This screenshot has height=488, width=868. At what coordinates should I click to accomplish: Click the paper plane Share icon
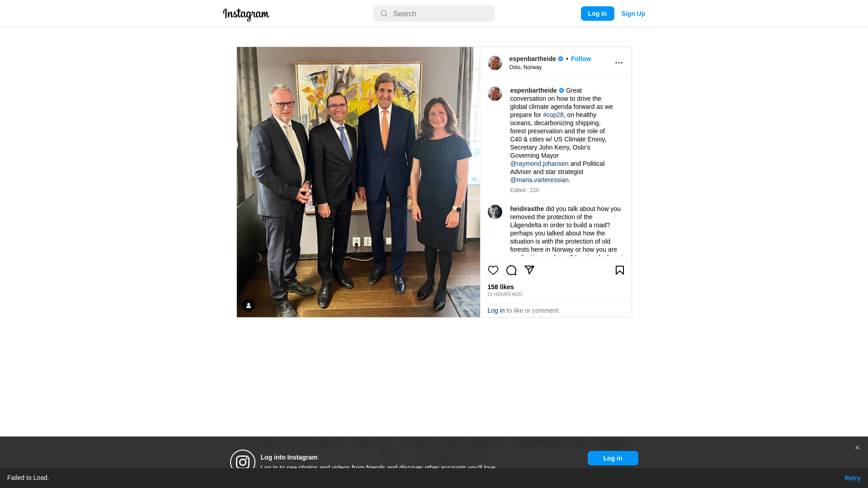point(529,270)
